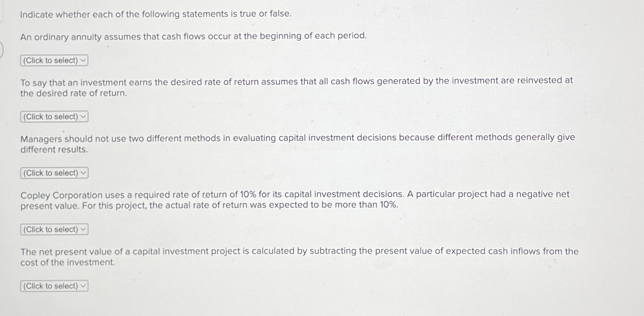Click the chevron arrow on the second Click to select control

[83, 116]
